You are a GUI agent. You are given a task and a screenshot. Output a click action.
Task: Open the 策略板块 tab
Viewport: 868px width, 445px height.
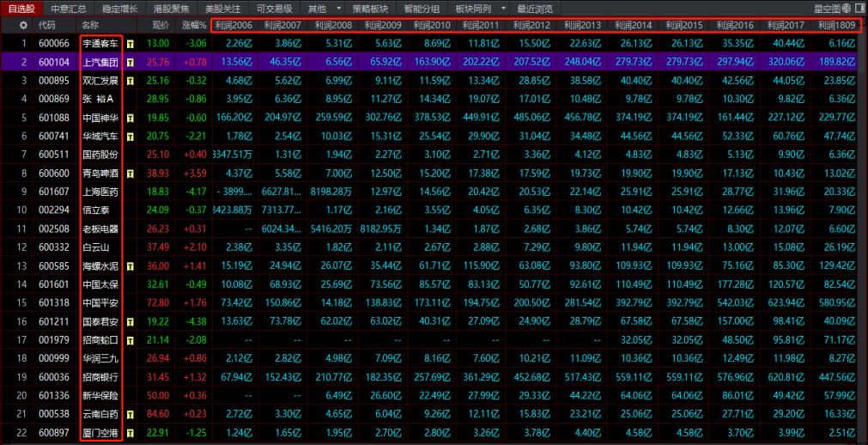tap(370, 9)
